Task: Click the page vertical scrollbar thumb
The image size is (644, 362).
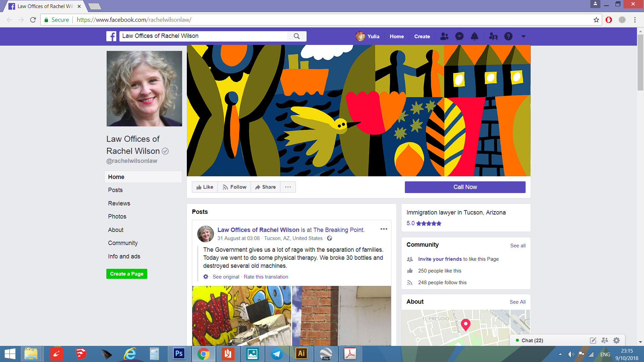Action: (640, 62)
